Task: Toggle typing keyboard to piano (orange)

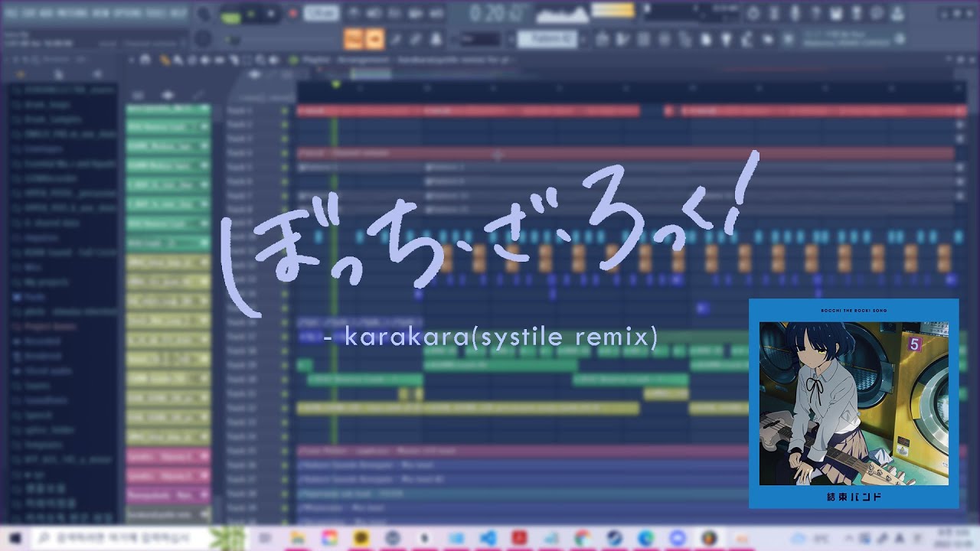Action: (x=354, y=39)
